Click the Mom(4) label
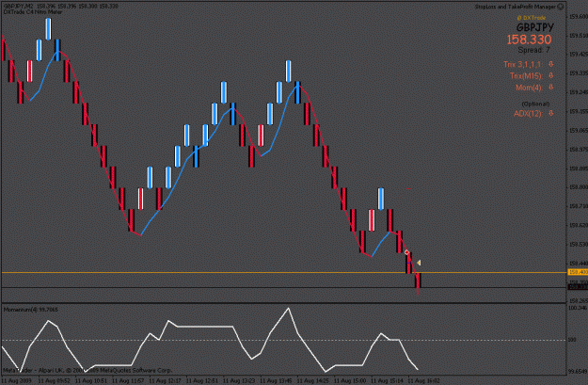This screenshot has width=588, height=385. pos(529,88)
